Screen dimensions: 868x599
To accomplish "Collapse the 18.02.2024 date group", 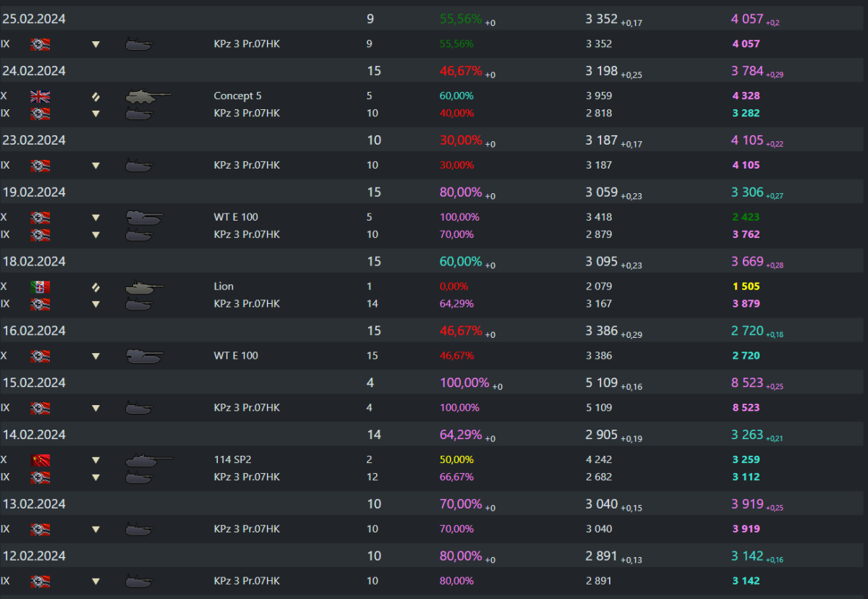I will [34, 261].
